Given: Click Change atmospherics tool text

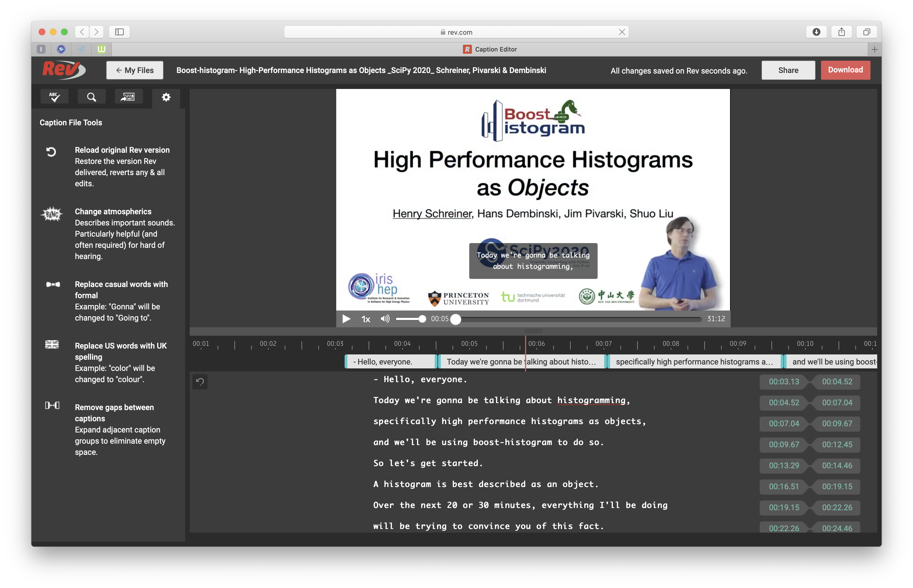Looking at the screenshot, I should coord(113,211).
